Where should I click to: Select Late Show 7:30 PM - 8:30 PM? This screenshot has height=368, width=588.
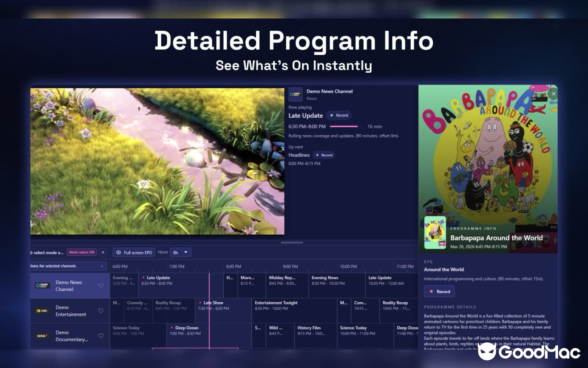223,311
